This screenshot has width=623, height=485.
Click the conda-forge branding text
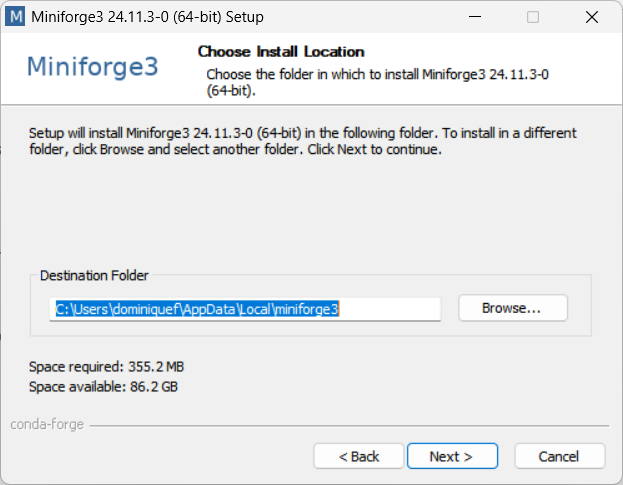tap(47, 425)
